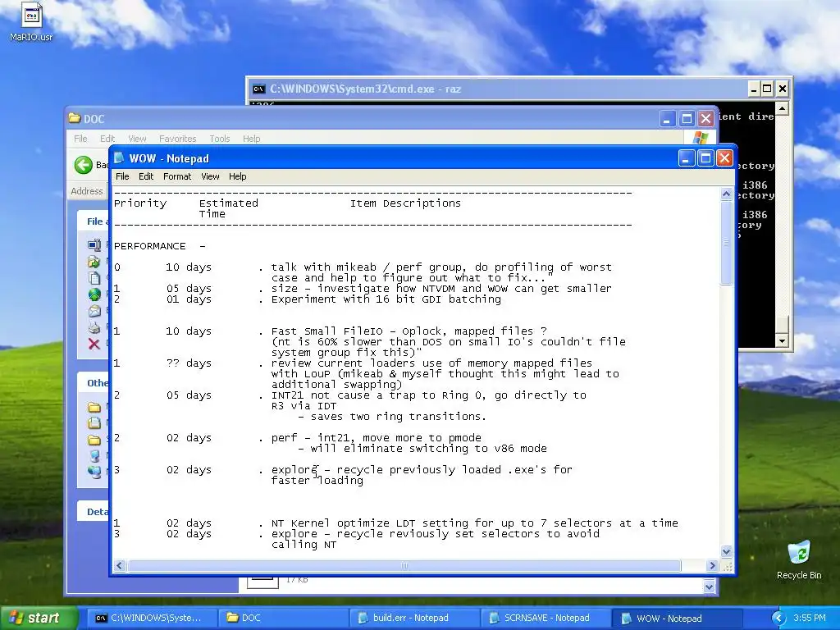Click the Publish to Web globe icon in DOC sidebar
The width and height of the screenshot is (840, 630).
coord(94,294)
